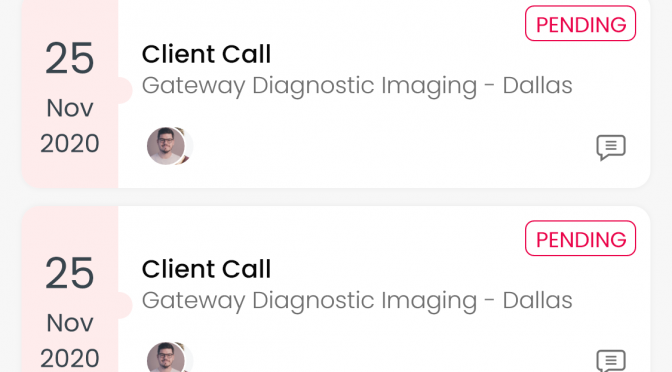
Task: Click the day number 25 on lower card
Action: click(x=69, y=273)
